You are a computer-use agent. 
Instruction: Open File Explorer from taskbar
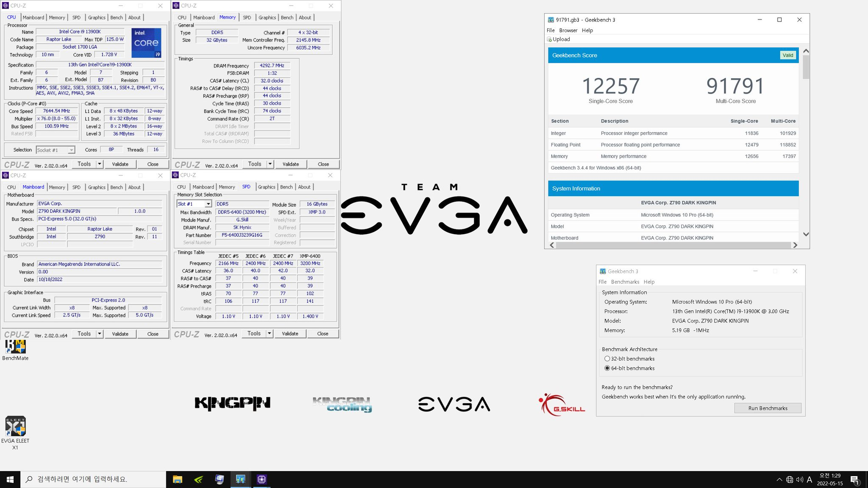click(x=178, y=480)
